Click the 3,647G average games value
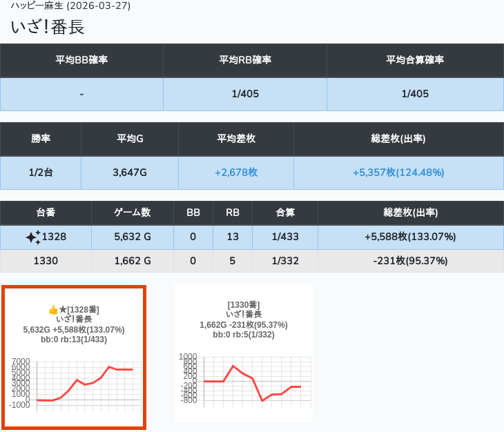This screenshot has width=504, height=432. point(130,173)
